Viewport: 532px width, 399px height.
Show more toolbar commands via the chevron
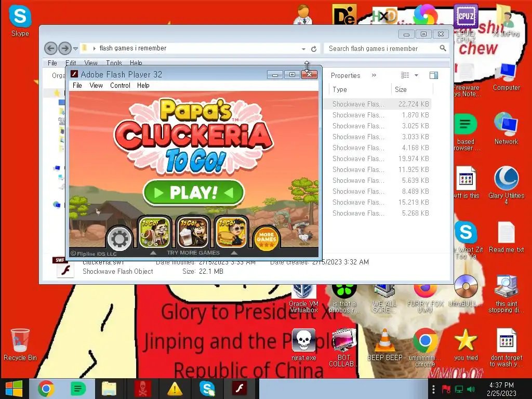[x=374, y=75]
